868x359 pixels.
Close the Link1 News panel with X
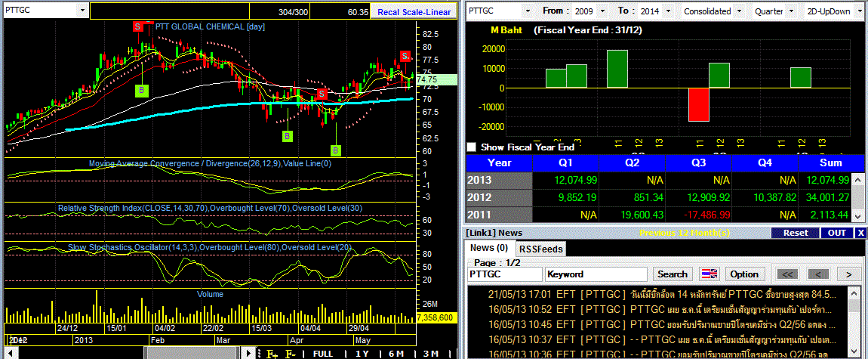click(x=860, y=234)
